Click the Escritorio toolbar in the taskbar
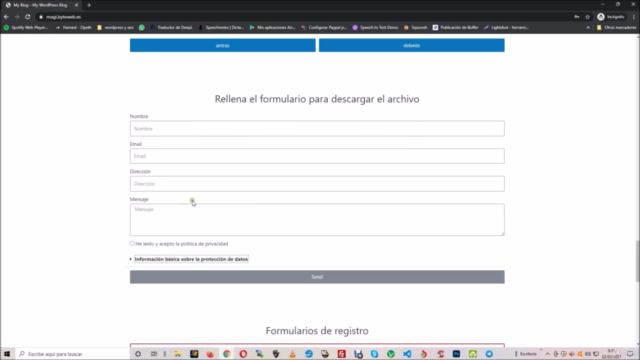 point(528,354)
